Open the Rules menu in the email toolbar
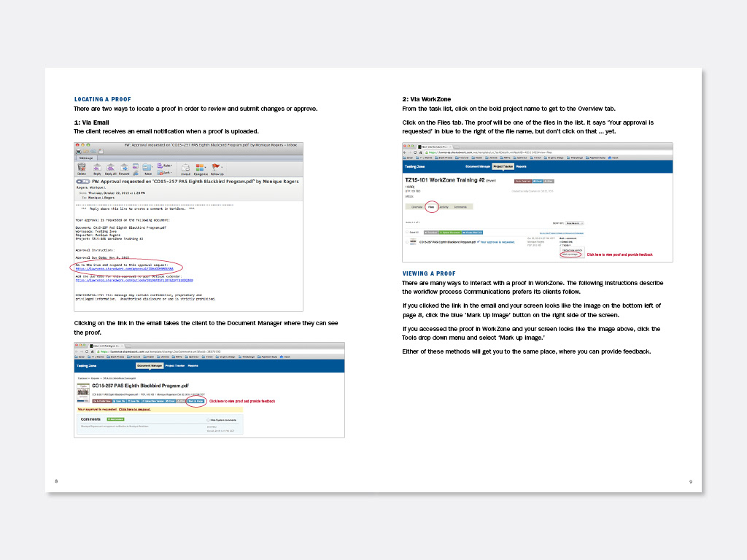This screenshot has width=747, height=560. pos(164,166)
